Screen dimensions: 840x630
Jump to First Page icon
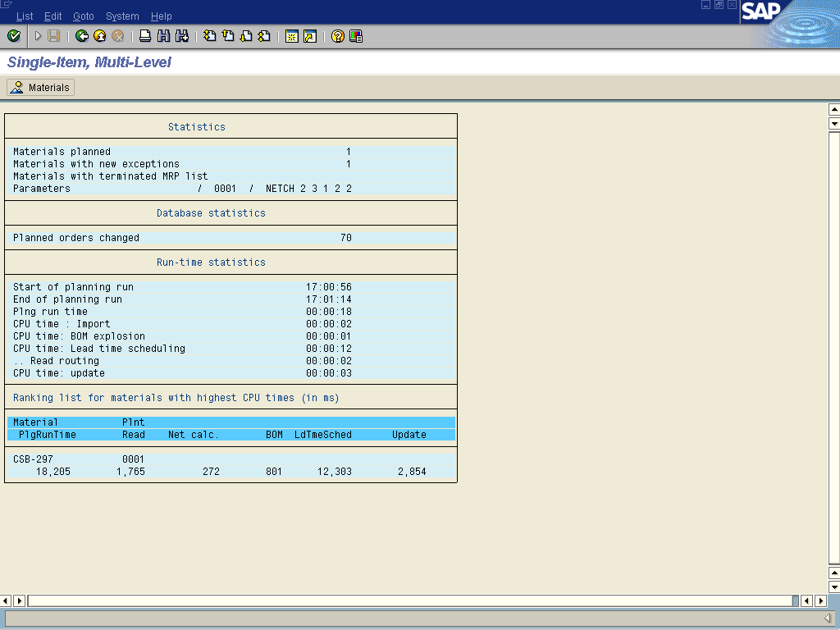[x=210, y=36]
